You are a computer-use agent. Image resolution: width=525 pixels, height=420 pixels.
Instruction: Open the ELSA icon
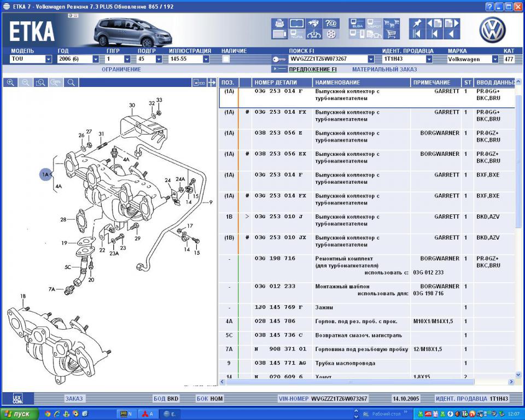(357, 24)
